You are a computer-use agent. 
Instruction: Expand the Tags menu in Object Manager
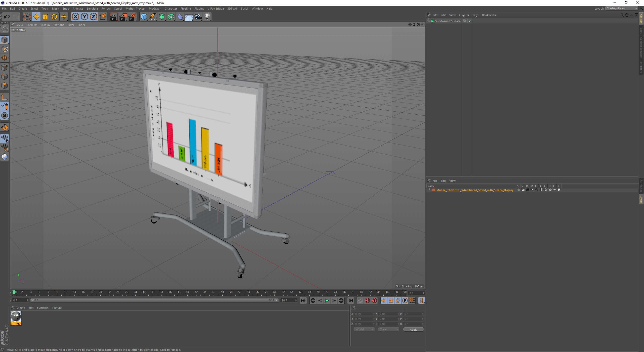(475, 15)
